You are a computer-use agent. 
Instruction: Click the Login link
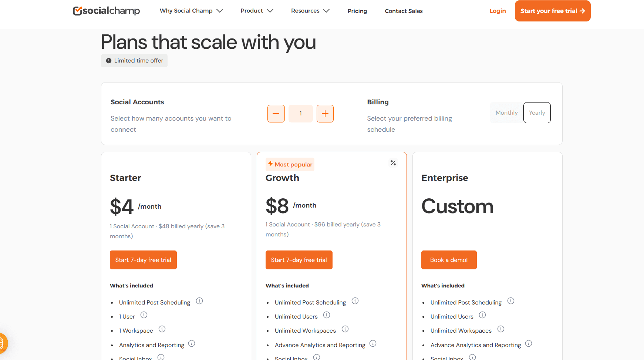pyautogui.click(x=498, y=11)
